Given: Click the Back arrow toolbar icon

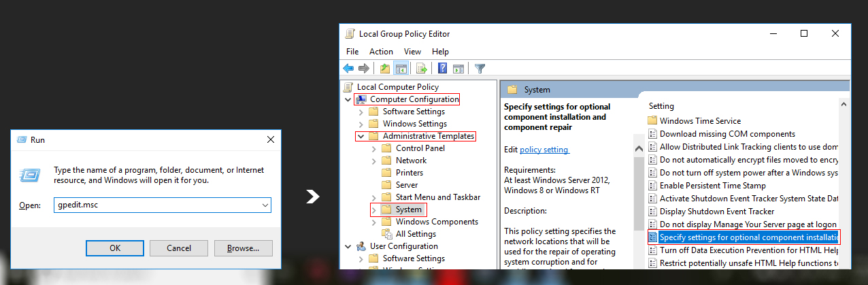Looking at the screenshot, I should tap(348, 68).
